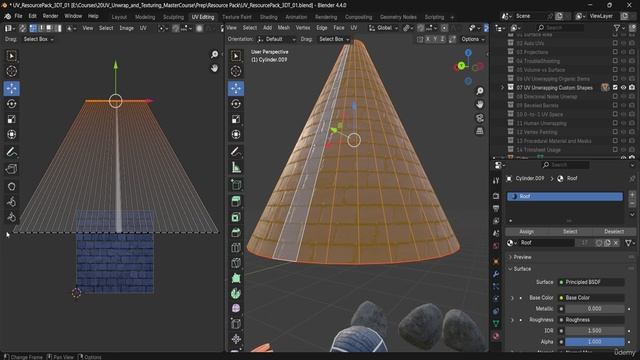
Task: Select the Grab sculpt tool in UV editor
Action: 11,186
